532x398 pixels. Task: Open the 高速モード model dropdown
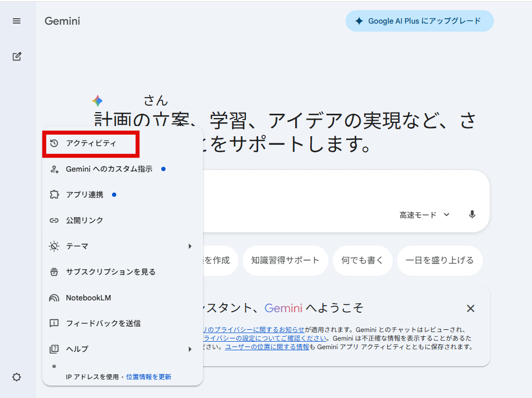(x=424, y=215)
